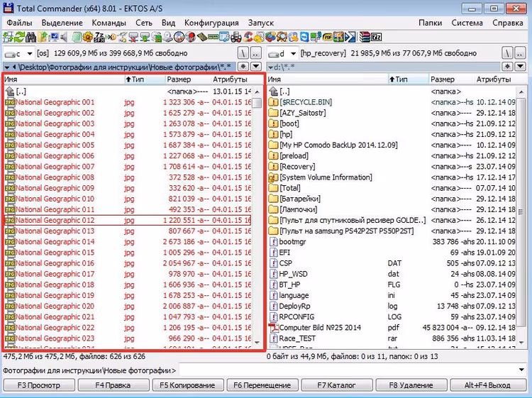The image size is (532, 398).
Task: Open the Справка menu
Action: (x=508, y=23)
